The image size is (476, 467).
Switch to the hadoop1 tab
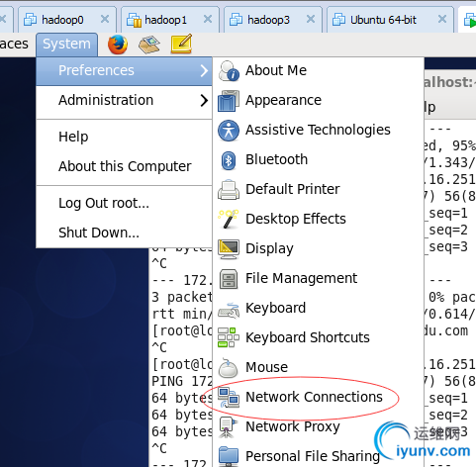point(170,20)
